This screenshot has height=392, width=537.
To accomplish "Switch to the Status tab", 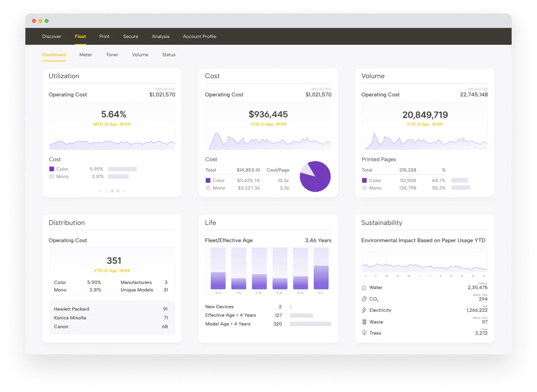I will coord(169,54).
